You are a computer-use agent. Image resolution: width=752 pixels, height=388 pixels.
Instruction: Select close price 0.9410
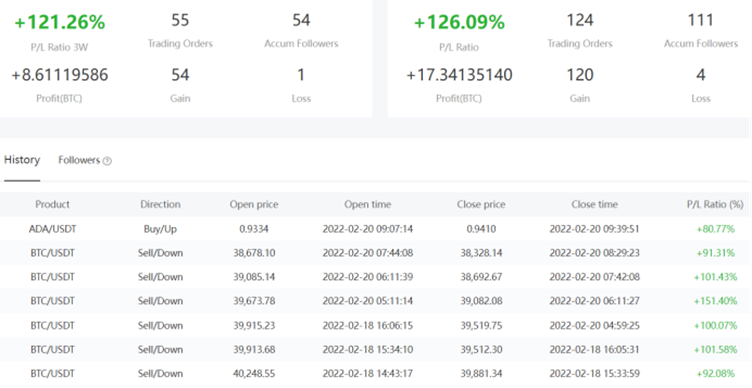pos(481,229)
